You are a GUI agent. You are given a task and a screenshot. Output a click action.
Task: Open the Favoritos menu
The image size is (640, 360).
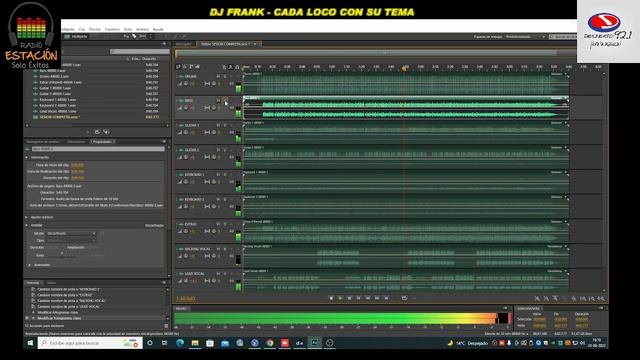point(112,29)
